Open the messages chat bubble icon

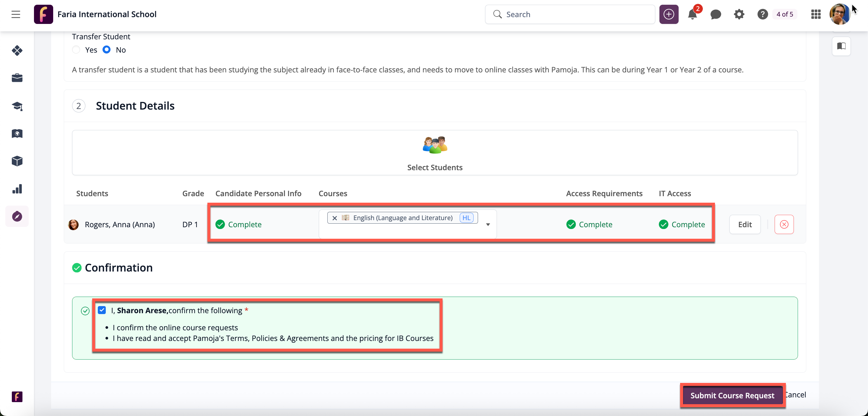715,14
